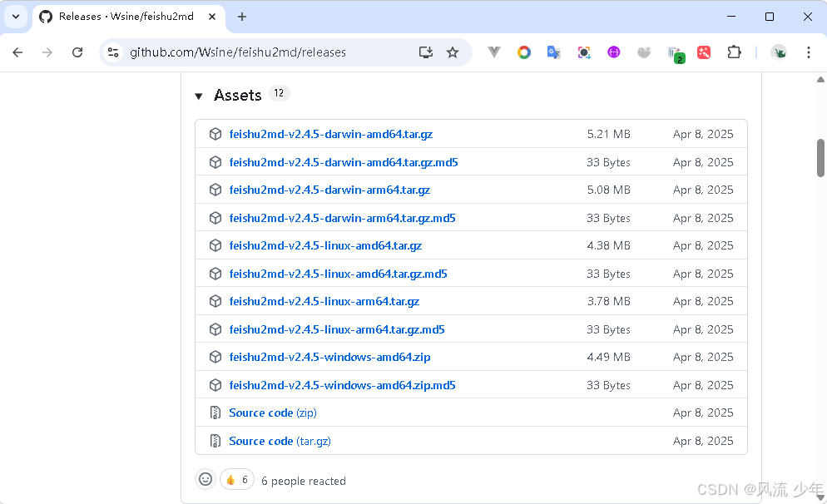Open the gray V-shaped extension icon
The width and height of the screenshot is (827, 504).
(x=493, y=52)
